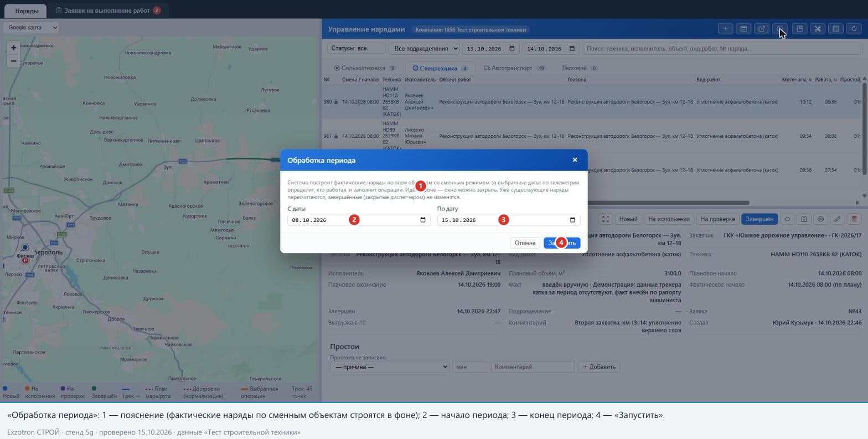The width and height of the screenshot is (868, 439).
Task: Open calendar picker of the 14.10.2026 filter
Action: pyautogui.click(x=572, y=49)
